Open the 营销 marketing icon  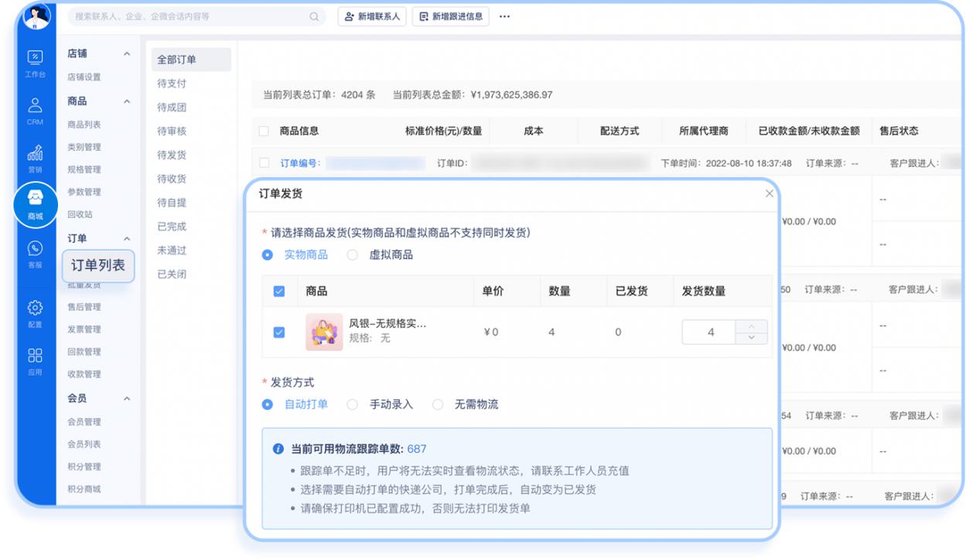point(35,158)
